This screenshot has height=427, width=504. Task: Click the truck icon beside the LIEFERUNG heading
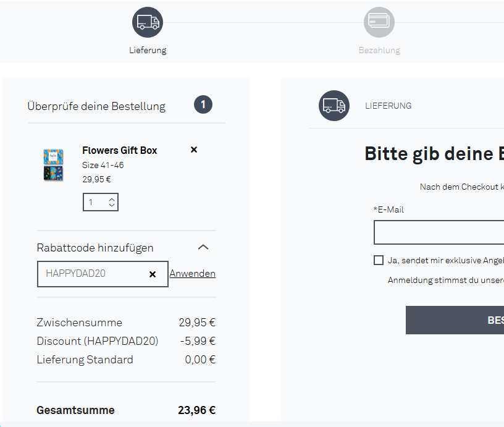point(334,106)
